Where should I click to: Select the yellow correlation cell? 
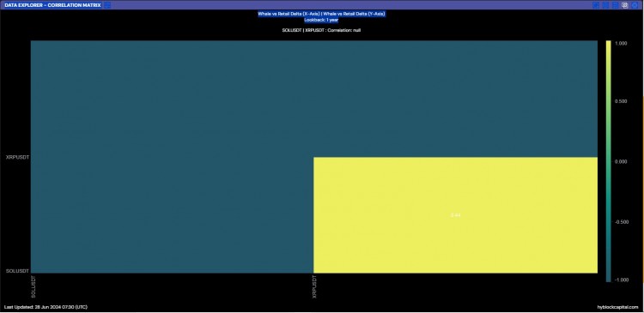pos(455,215)
